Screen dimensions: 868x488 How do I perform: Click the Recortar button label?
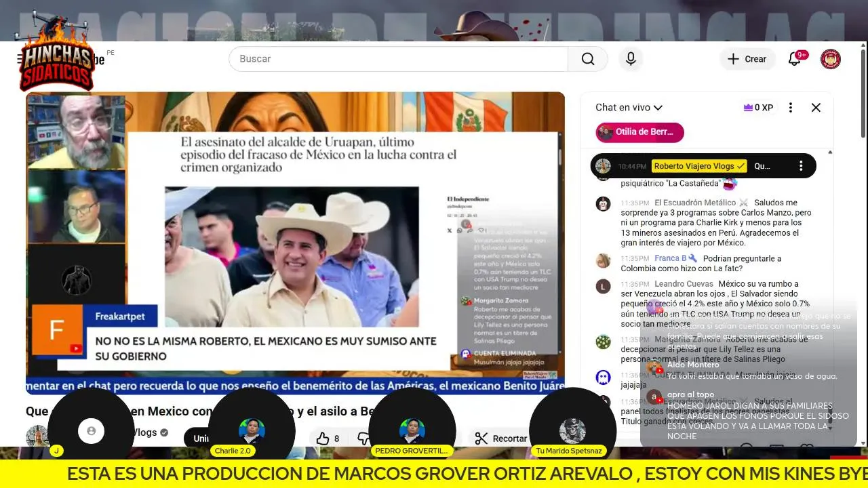tap(510, 439)
